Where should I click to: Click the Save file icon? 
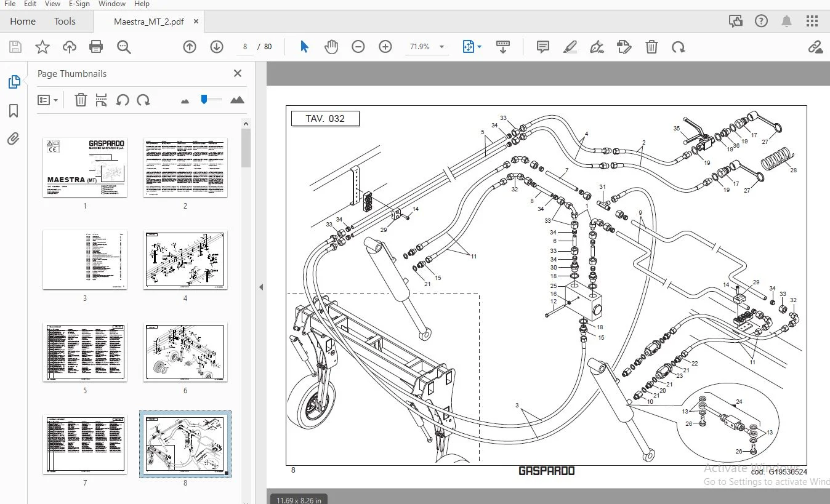(x=15, y=47)
